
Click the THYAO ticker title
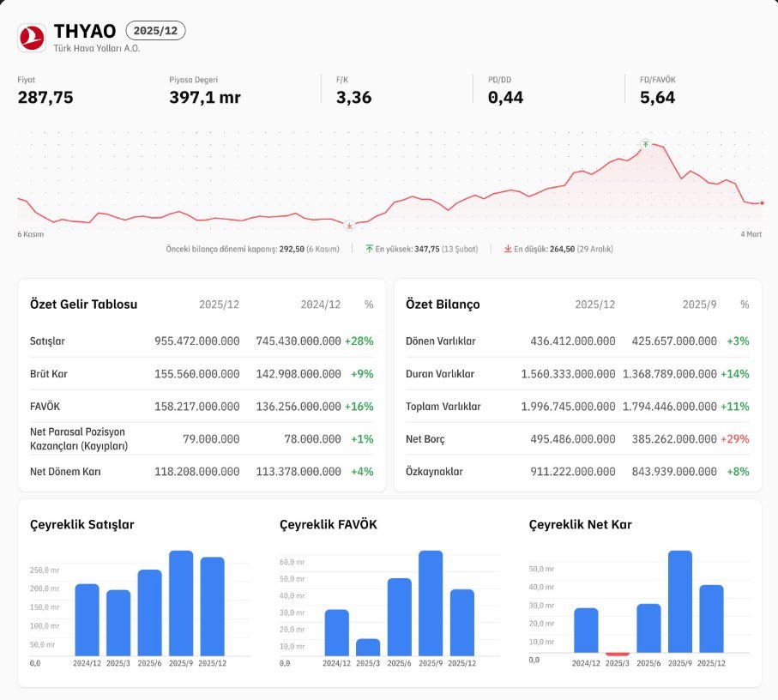(x=85, y=31)
